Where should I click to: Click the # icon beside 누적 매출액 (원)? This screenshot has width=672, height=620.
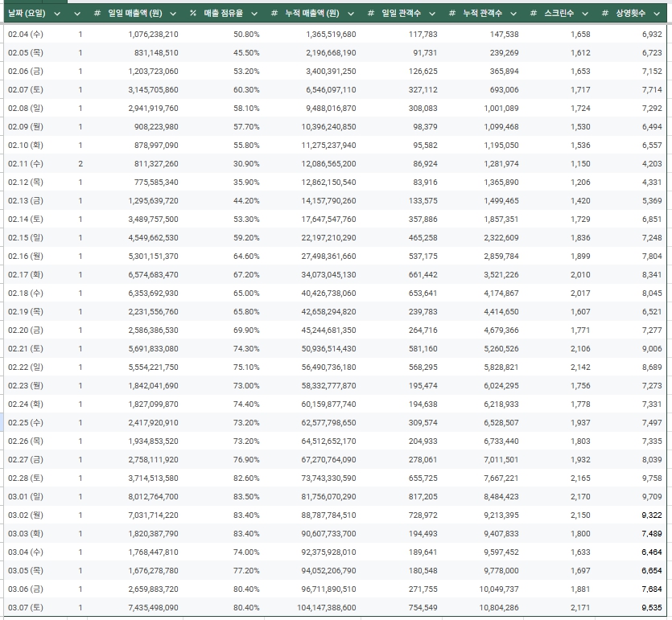274,14
